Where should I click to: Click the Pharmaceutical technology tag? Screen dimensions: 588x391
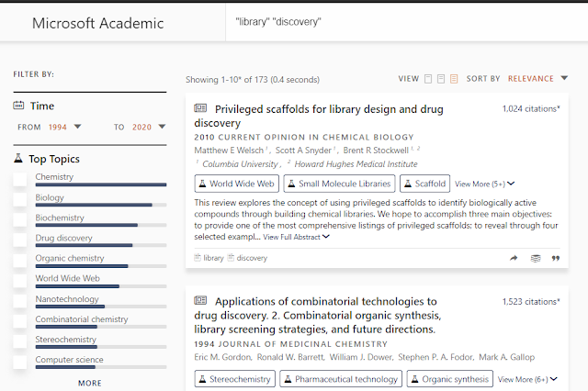click(x=341, y=379)
